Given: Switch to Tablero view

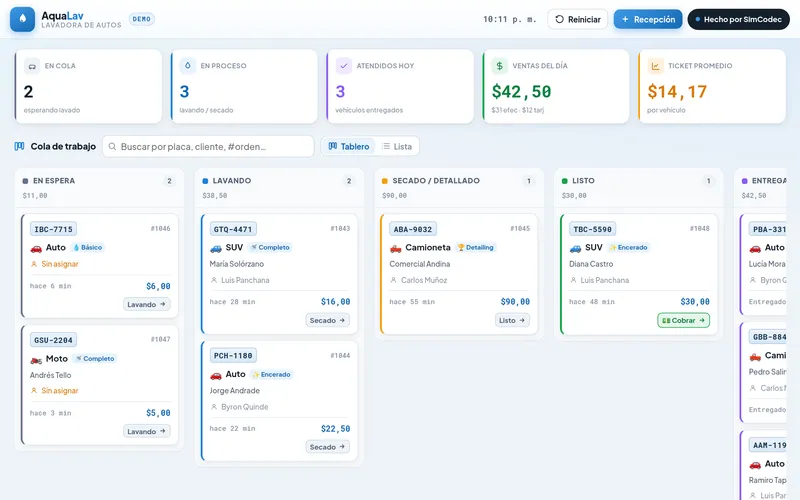Looking at the screenshot, I should pos(348,146).
